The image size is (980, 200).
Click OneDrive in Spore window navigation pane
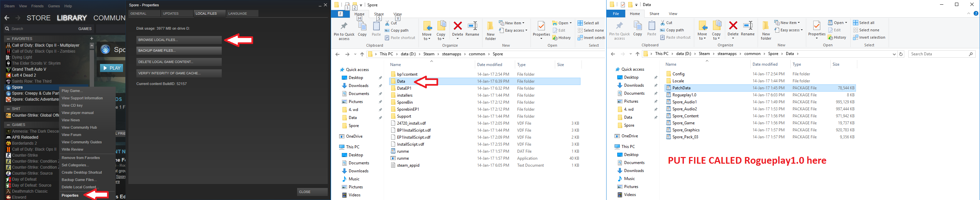coord(350,136)
